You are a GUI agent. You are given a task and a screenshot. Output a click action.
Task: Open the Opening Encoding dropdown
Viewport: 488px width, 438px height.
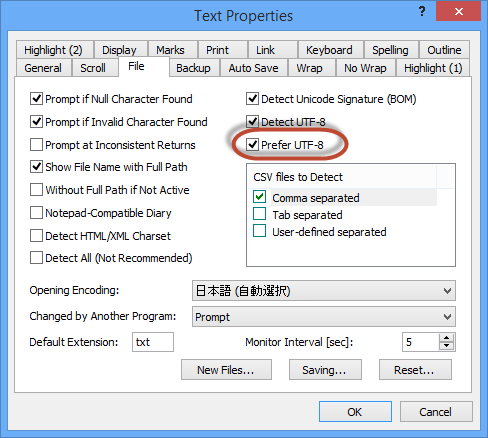(324, 291)
